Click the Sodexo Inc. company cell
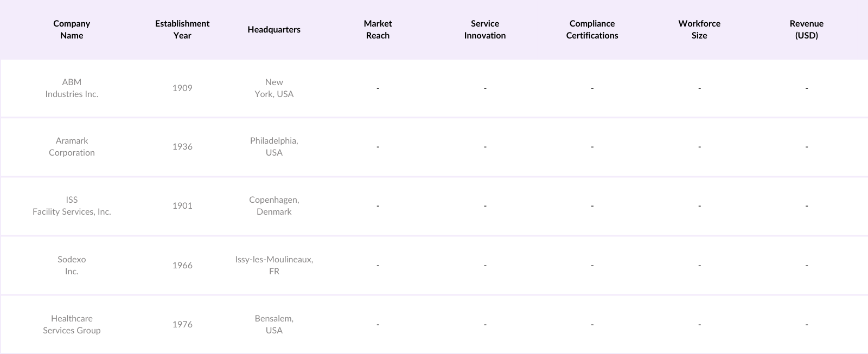 72,265
